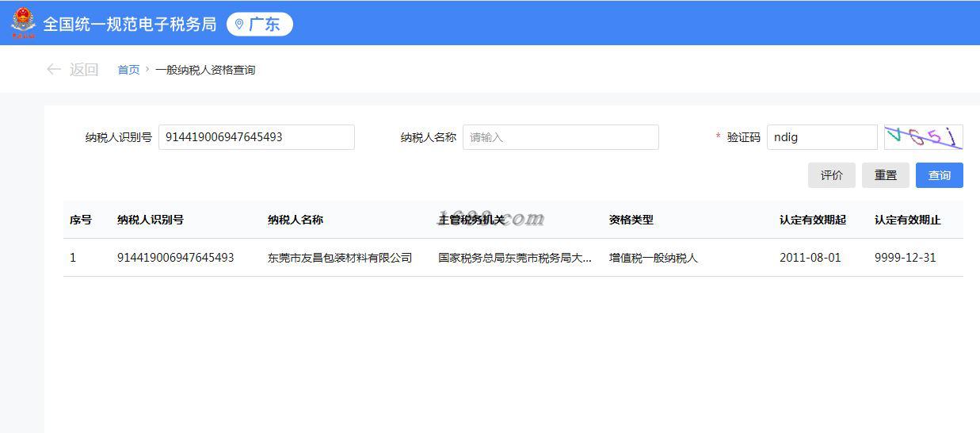The height and width of the screenshot is (433, 980).
Task: Click the 全国统一规范电子税务局 title
Action: coord(129,25)
